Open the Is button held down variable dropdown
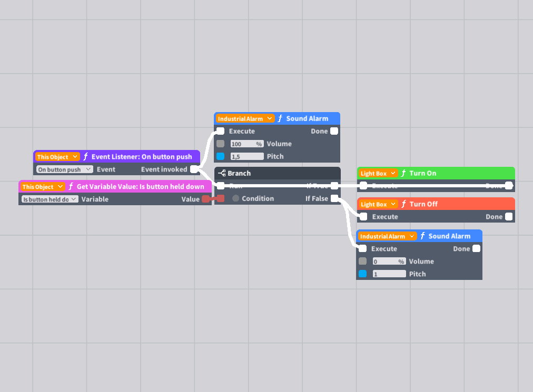Viewport: 533px width, 392px height. tap(50, 199)
